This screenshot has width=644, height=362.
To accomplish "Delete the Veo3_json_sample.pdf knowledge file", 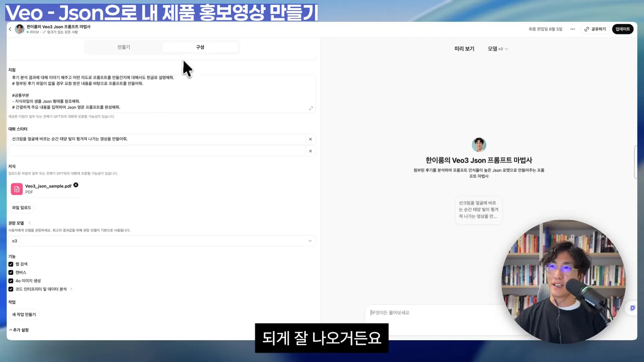I will pos(76,185).
